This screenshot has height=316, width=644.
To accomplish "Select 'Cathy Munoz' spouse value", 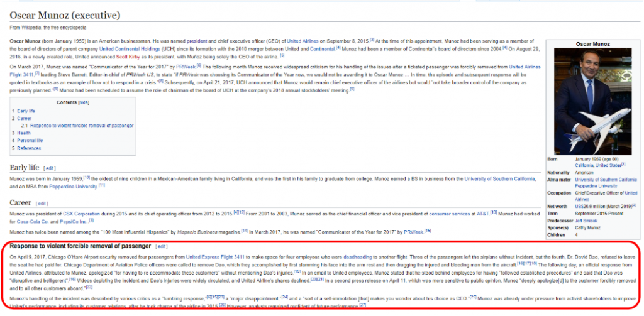I will 588,228.
